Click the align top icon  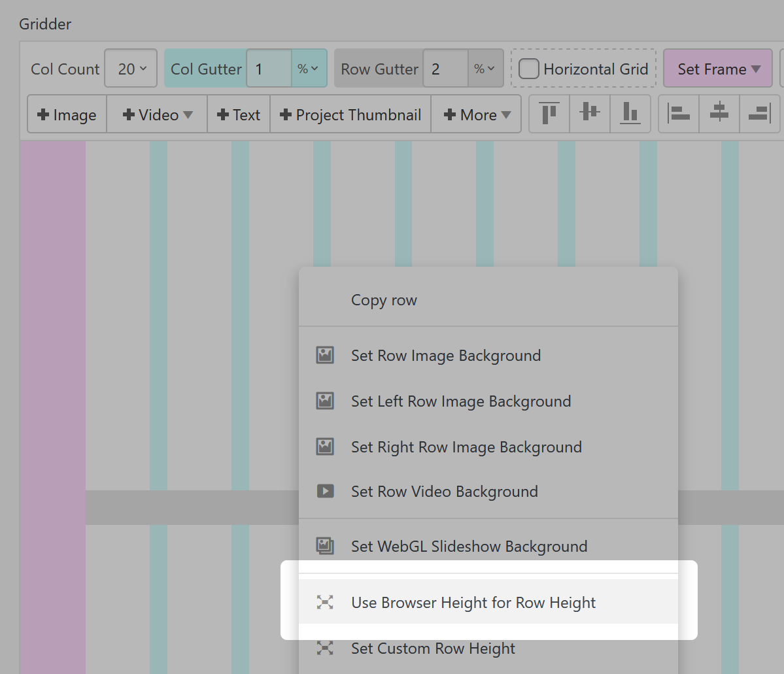[549, 114]
